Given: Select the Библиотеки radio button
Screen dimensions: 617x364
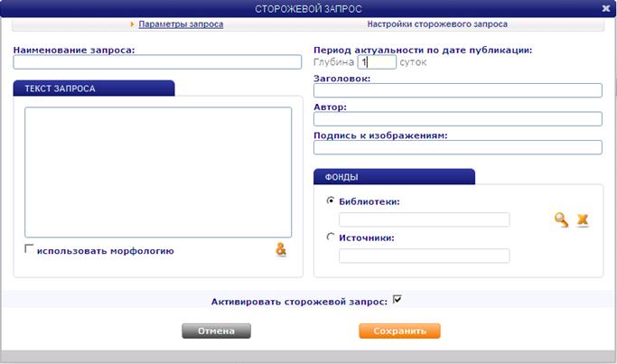Looking at the screenshot, I should (331, 201).
